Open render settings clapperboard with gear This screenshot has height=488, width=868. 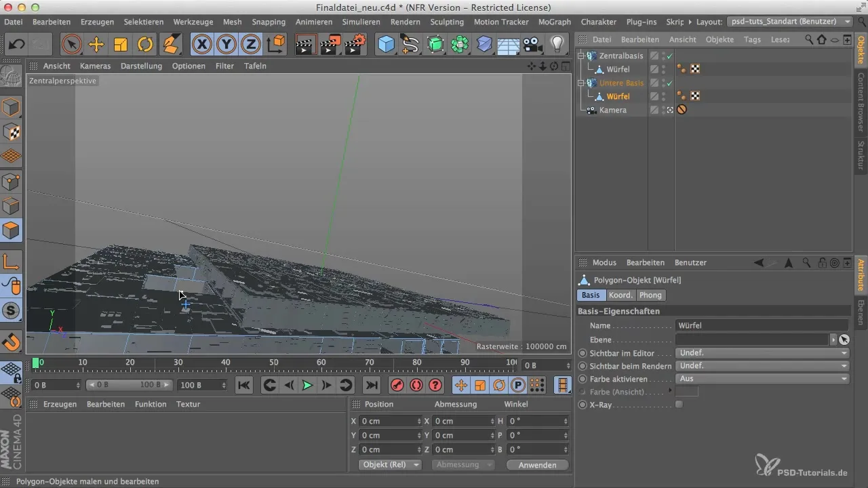tap(355, 45)
